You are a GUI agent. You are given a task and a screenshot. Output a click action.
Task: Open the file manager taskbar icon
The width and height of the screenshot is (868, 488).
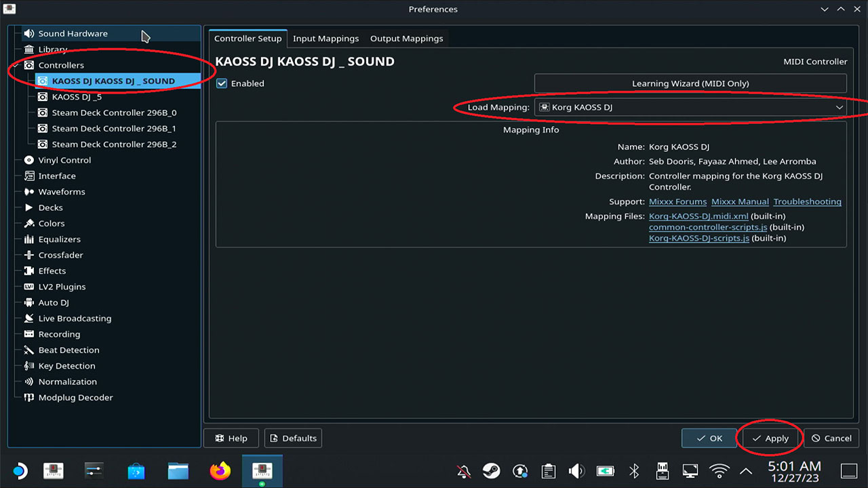[178, 471]
